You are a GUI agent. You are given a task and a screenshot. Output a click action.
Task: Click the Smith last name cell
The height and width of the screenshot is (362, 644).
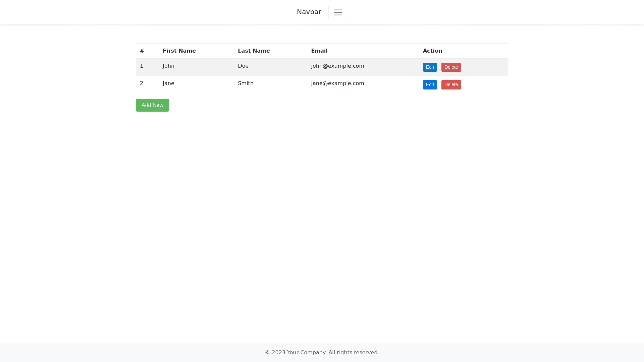(246, 83)
